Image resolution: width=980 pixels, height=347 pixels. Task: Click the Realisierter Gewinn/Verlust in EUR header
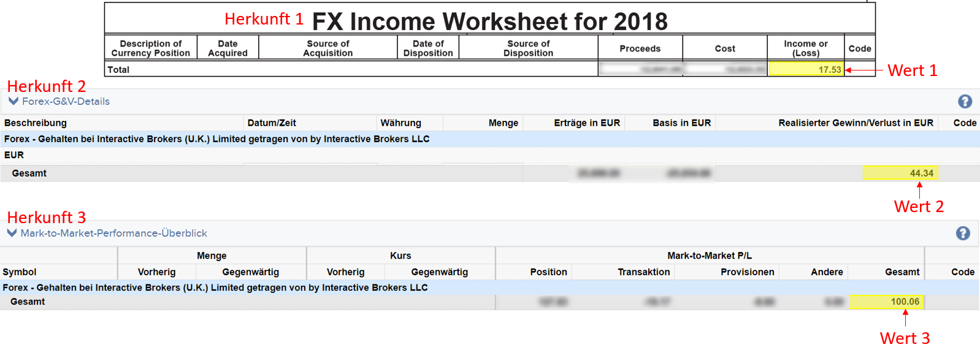(x=856, y=123)
